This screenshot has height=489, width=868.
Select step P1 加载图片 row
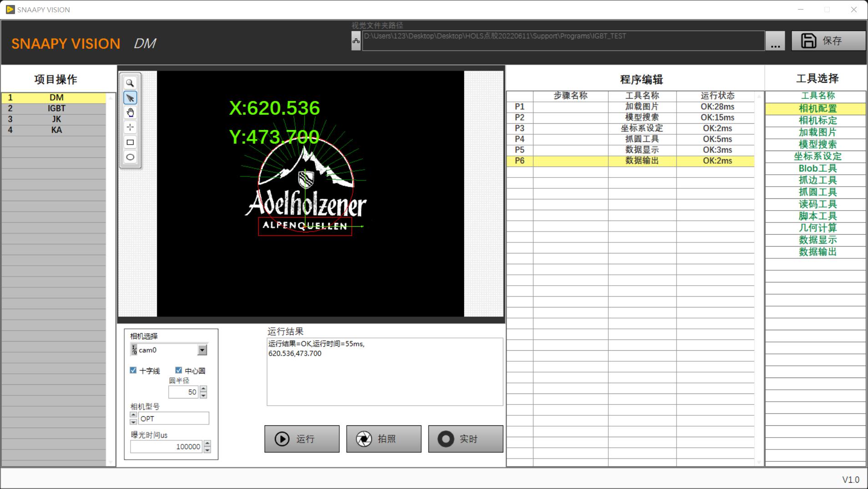(x=631, y=106)
